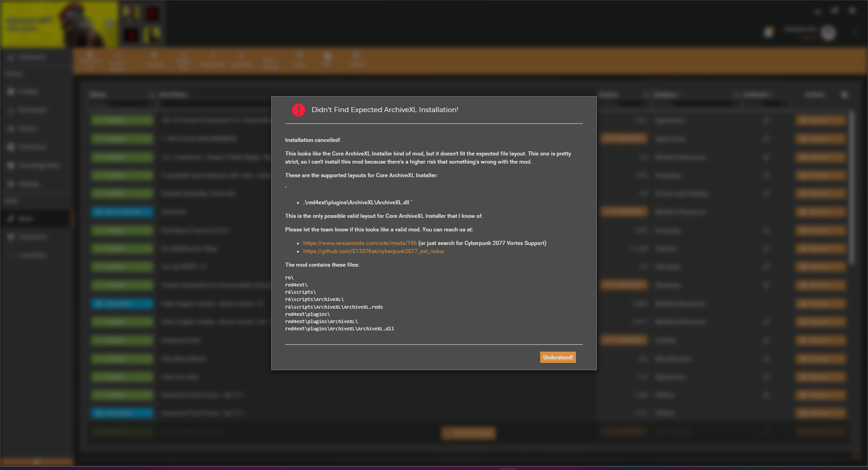Click the progress bar at the bottom left

[36, 462]
